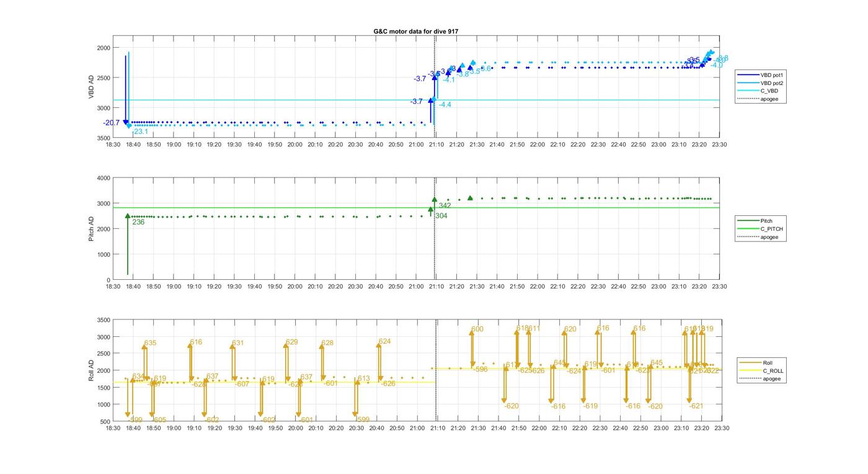This screenshot has width=868, height=474.
Task: Click the "631" roll data label
Action: coord(238,343)
